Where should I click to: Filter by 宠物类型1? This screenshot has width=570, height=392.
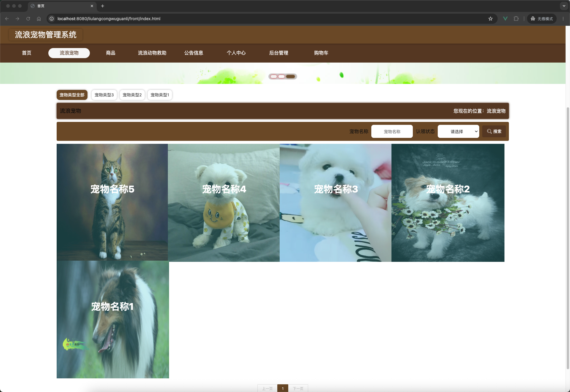(x=160, y=95)
